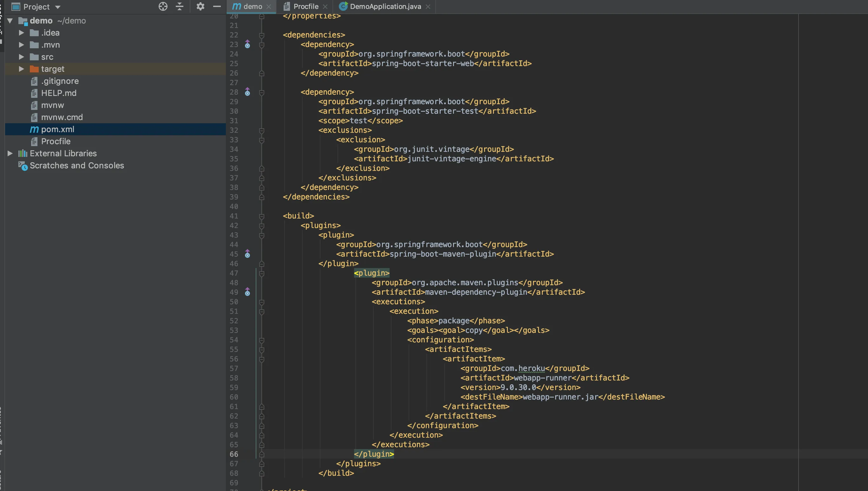Click the gutter dependency icon on line 28

click(247, 92)
